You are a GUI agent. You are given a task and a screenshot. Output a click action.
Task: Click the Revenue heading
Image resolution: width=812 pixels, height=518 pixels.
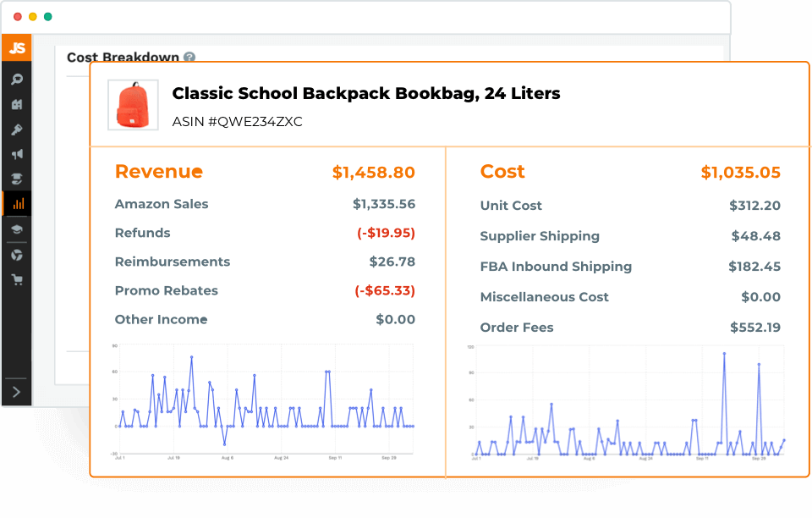pyautogui.click(x=159, y=172)
